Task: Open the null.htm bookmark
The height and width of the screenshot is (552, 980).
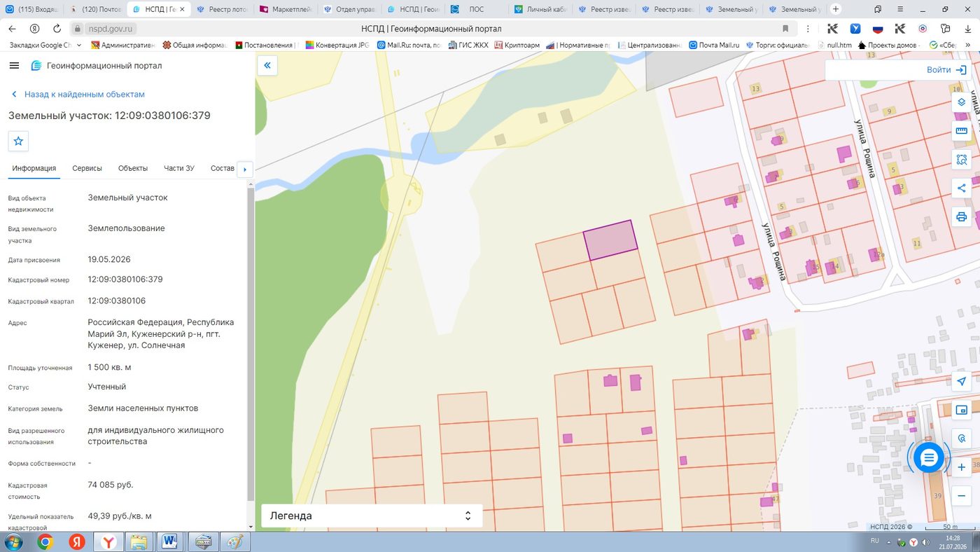Action: (834, 45)
